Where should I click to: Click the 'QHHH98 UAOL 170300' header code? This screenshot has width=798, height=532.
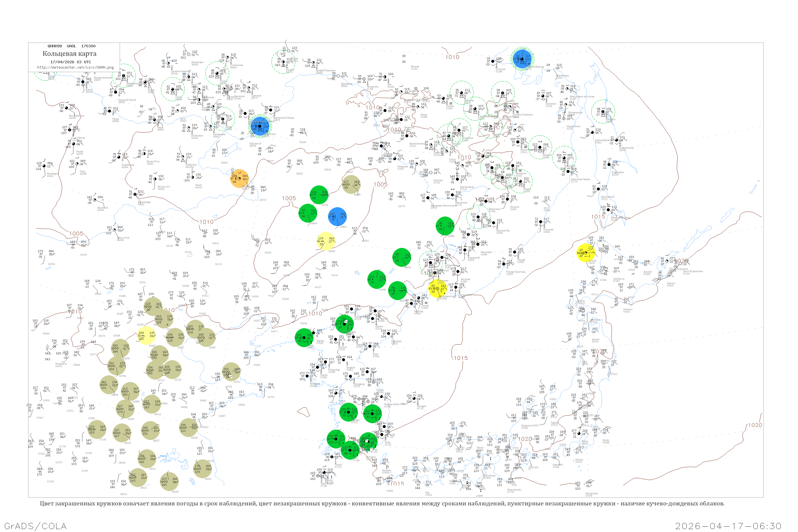[71, 46]
